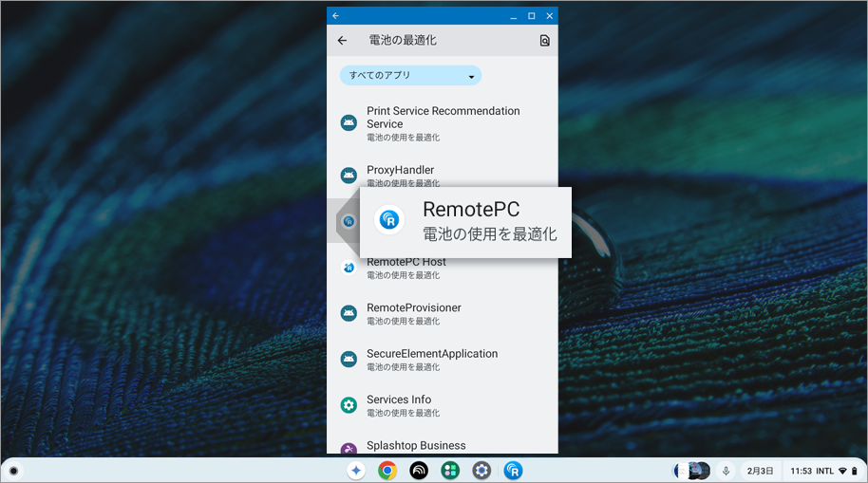Viewport: 868px width, 483px height.
Task: Open the 11:53 status tray
Action: (823, 471)
